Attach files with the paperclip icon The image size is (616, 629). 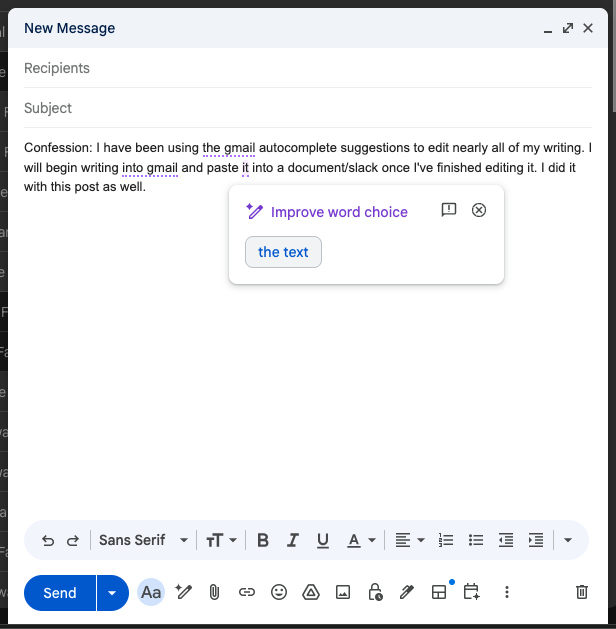coord(215,592)
